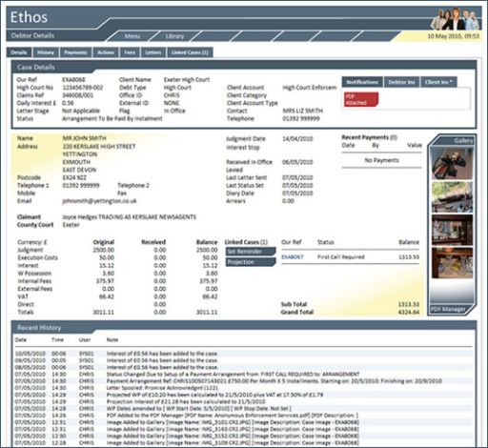
Task: Go to the Actions tab
Action: [106, 52]
